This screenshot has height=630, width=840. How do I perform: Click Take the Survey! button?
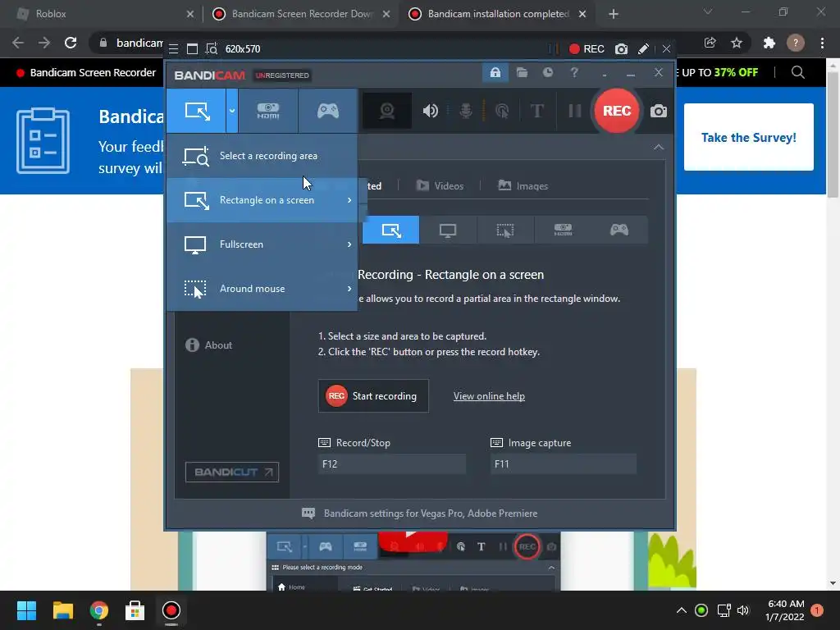(x=748, y=137)
